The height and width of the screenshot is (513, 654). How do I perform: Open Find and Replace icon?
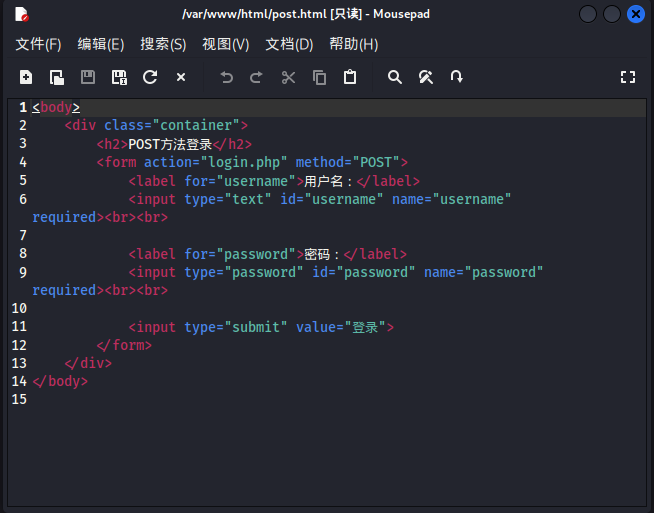[x=425, y=77]
